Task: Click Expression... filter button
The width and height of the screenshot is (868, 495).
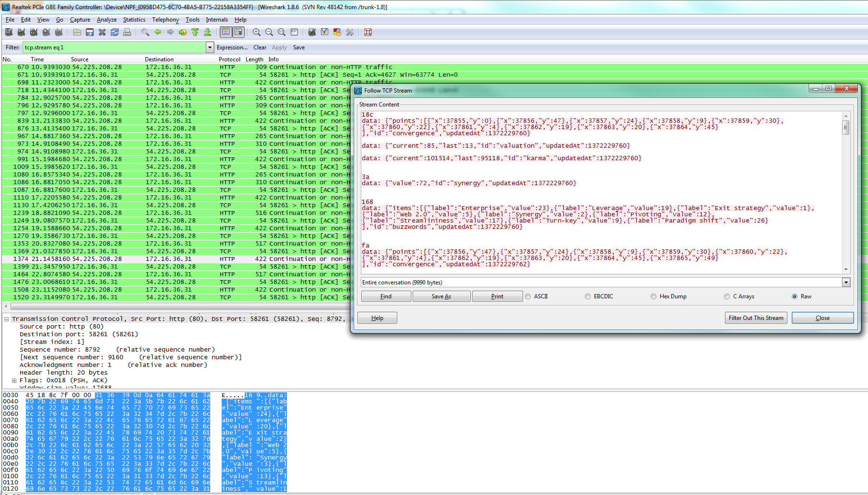Action: point(232,47)
